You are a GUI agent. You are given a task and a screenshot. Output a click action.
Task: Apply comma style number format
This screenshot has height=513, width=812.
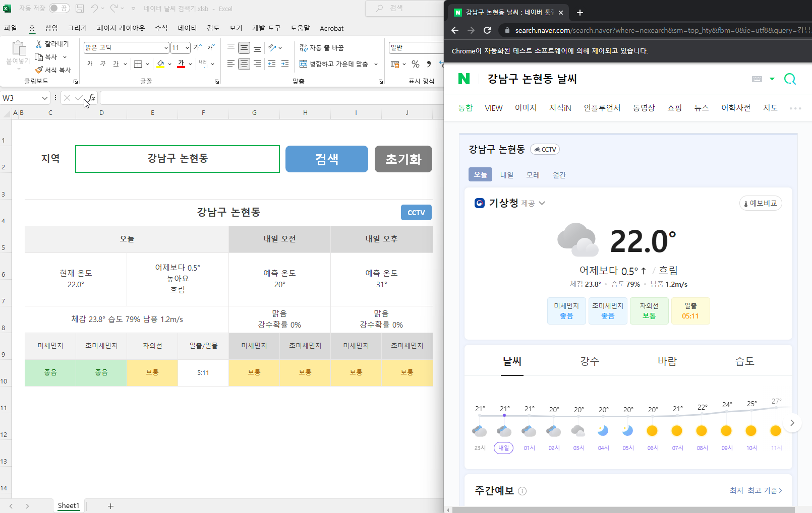click(x=429, y=64)
